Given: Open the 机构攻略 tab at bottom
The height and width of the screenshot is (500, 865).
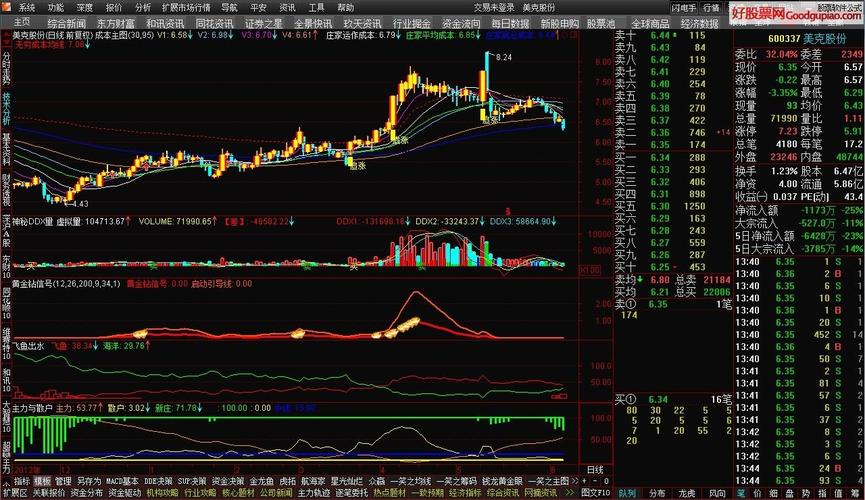Looking at the screenshot, I should click(x=162, y=492).
